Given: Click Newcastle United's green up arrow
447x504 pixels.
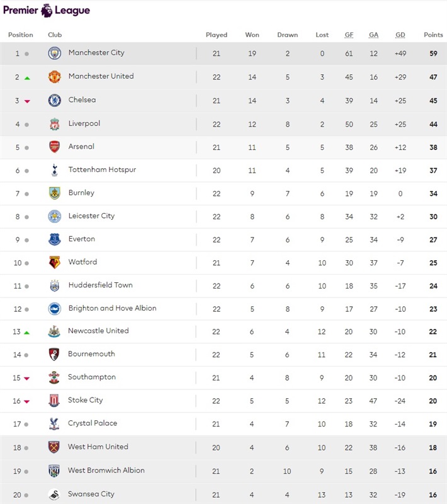Looking at the screenshot, I should tap(27, 333).
